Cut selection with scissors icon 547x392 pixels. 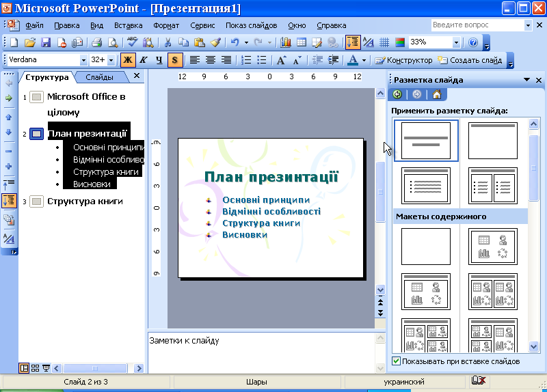pos(168,42)
